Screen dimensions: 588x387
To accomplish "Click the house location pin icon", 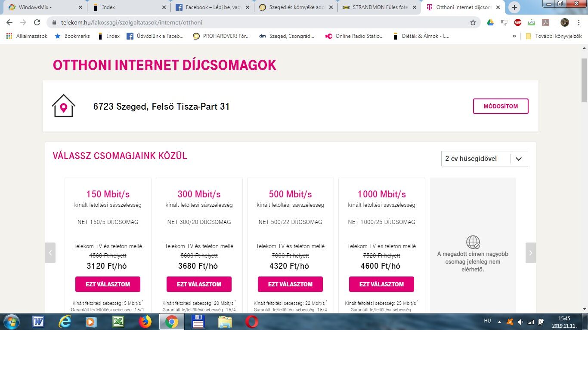I will [x=63, y=106].
